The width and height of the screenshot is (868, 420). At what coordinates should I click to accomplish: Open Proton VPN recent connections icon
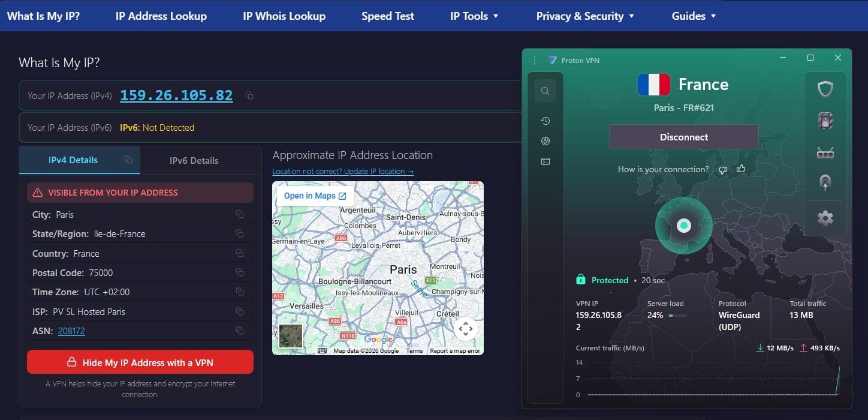(x=545, y=121)
